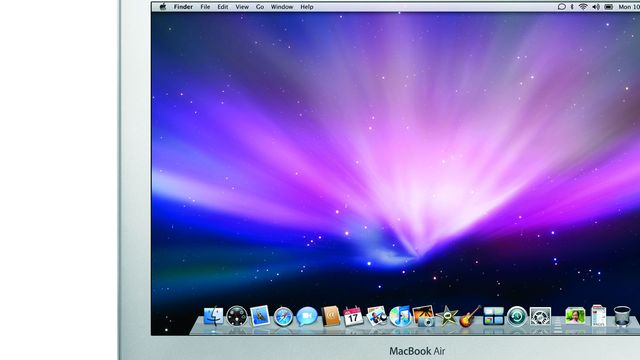Open iChat speech bubble in dock

pyautogui.click(x=307, y=316)
